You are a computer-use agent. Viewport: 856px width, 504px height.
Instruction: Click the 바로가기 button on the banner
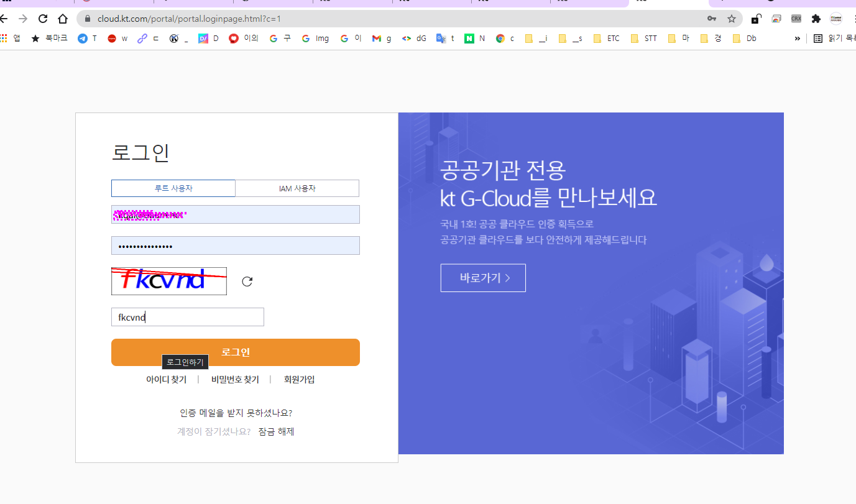(483, 278)
